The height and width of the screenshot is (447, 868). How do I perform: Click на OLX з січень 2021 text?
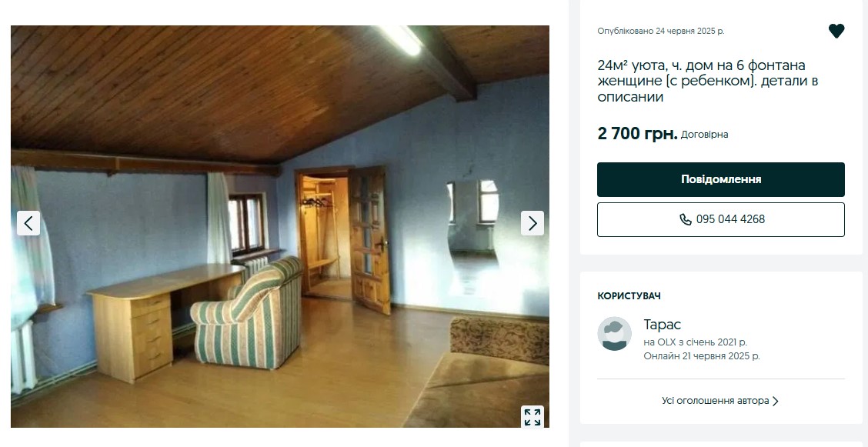(696, 342)
